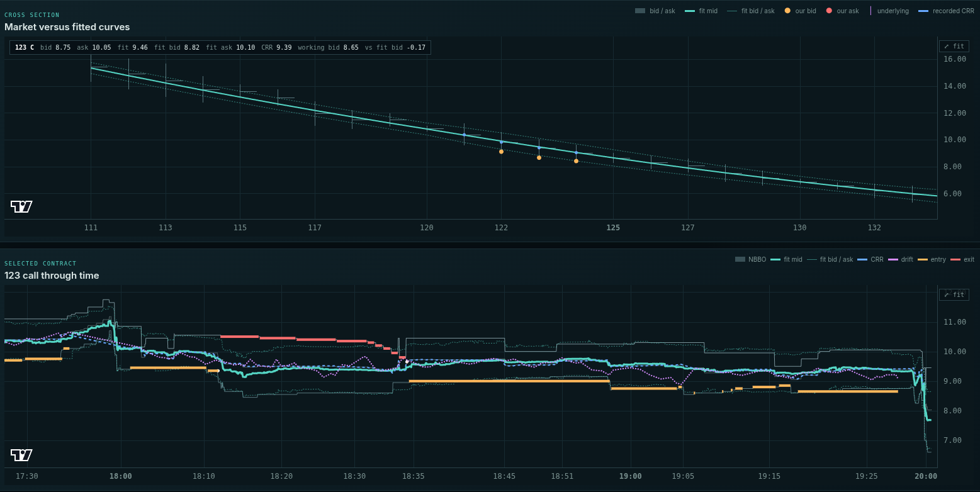
Task: Click the "Market versus fitted curves" title
Action: point(67,27)
